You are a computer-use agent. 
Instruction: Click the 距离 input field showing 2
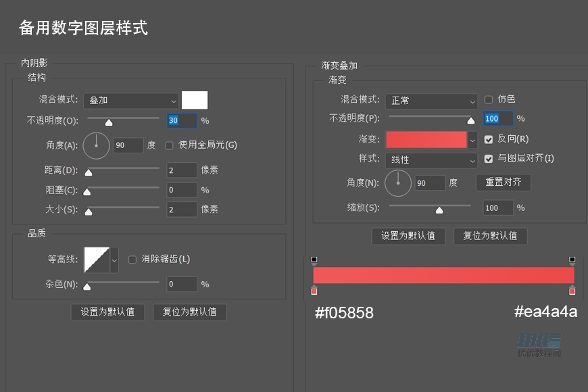[x=181, y=170]
